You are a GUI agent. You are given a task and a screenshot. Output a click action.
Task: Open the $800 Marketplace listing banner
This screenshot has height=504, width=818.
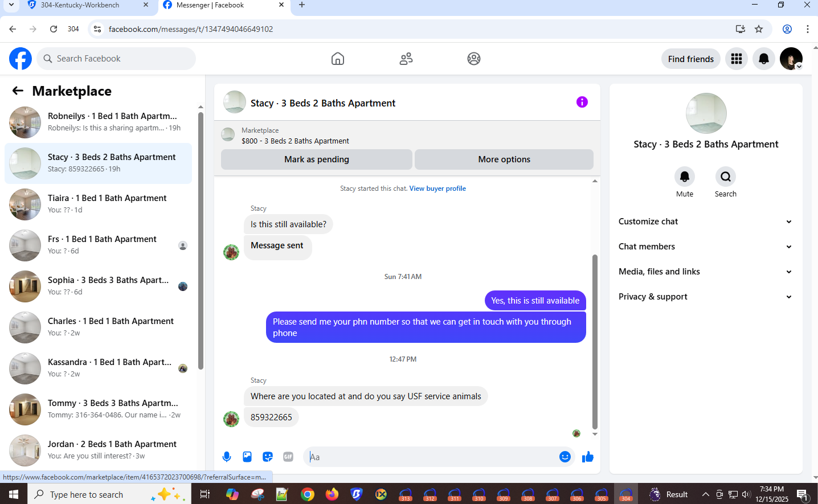tap(407, 136)
